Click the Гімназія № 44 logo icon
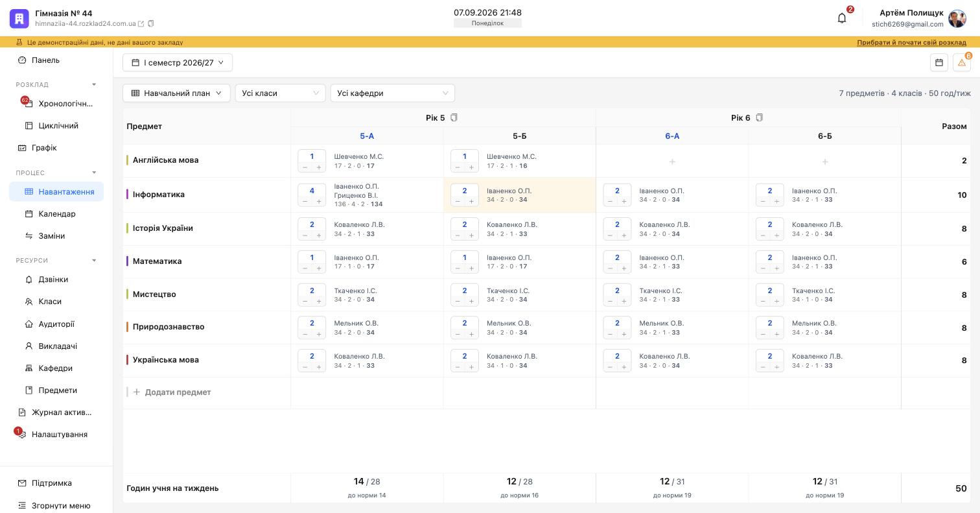980x513 pixels. 19,18
